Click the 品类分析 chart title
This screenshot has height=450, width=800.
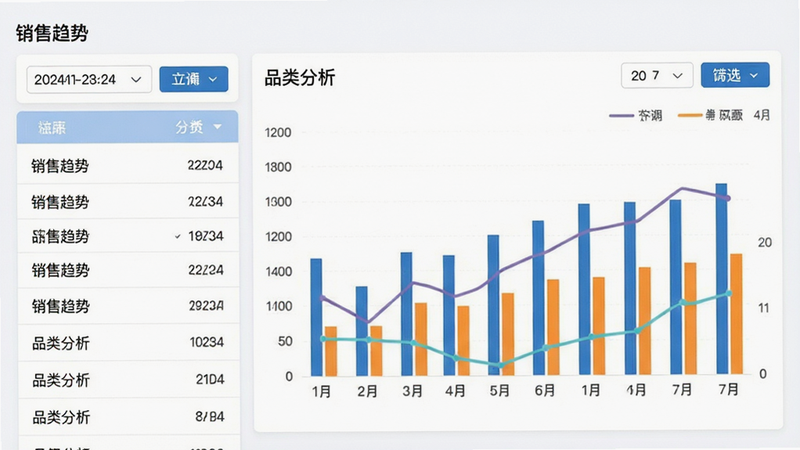[300, 78]
